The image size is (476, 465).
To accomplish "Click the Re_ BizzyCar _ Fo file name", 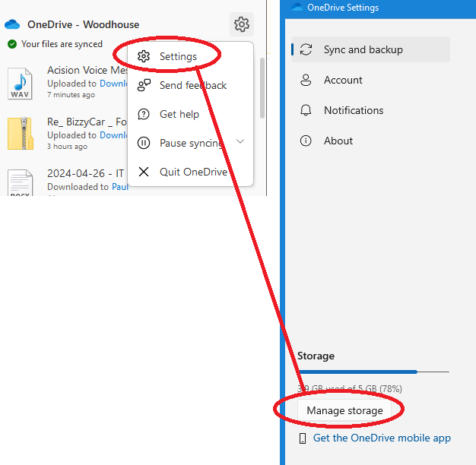I will tap(87, 122).
